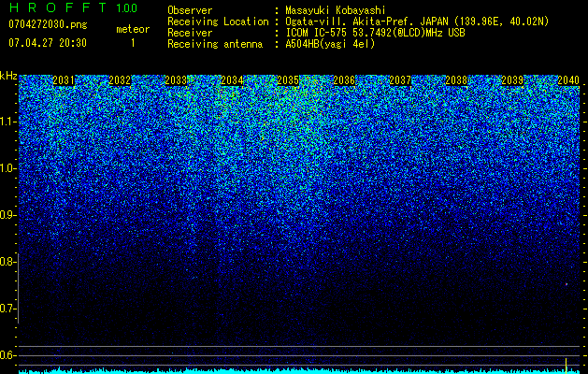The width and height of the screenshot is (588, 374).
Task: Click the 0.8 kHz axis label
Action: click(x=7, y=262)
